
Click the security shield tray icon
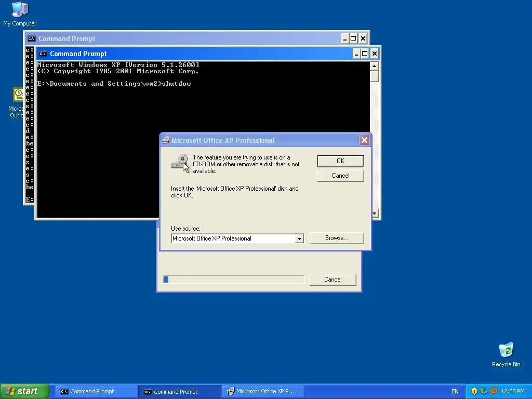474,391
